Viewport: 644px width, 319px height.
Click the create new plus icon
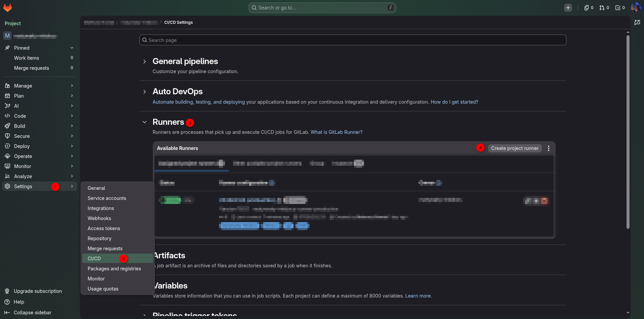click(x=568, y=8)
